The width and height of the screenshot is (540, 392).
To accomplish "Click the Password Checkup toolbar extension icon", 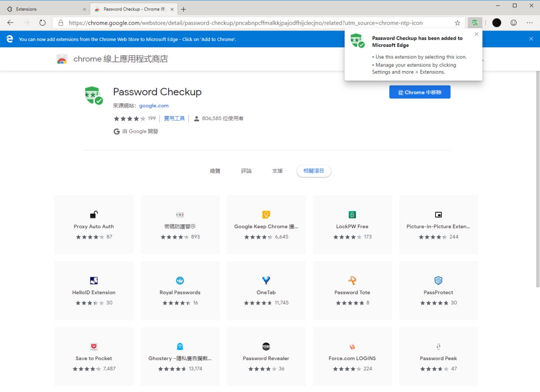I will click(x=475, y=23).
